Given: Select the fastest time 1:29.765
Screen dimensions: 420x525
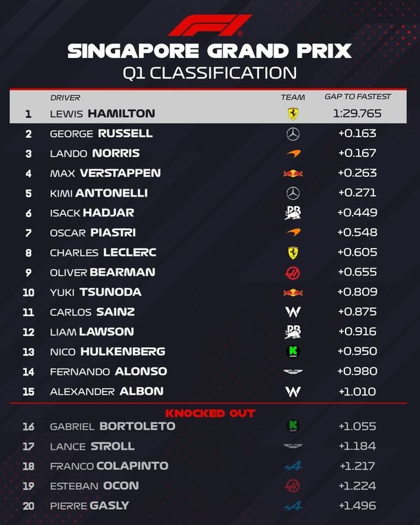Looking at the screenshot, I should [x=357, y=114].
